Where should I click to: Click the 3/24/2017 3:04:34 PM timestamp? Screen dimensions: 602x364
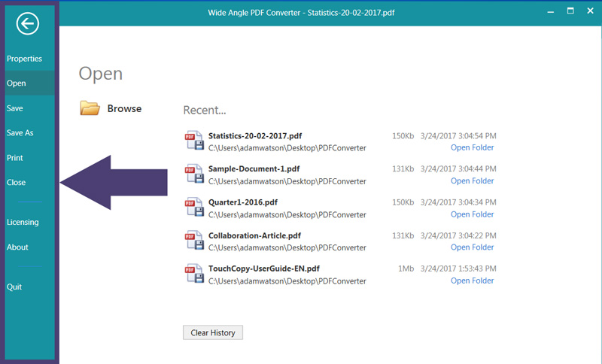458,202
